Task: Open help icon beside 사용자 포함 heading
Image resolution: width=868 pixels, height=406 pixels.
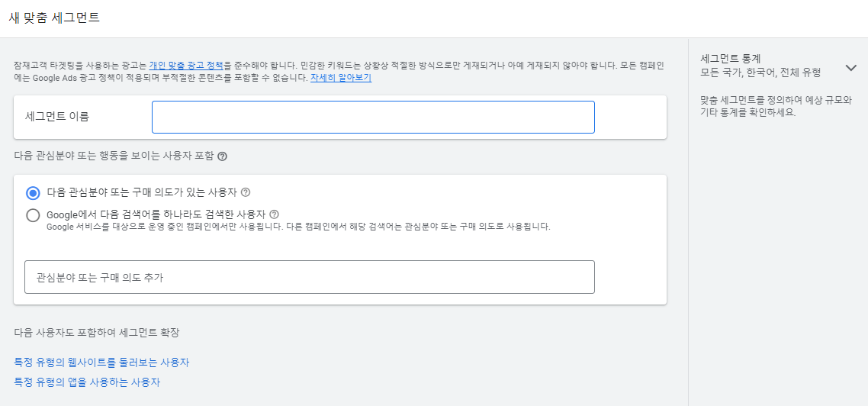Action: point(222,156)
